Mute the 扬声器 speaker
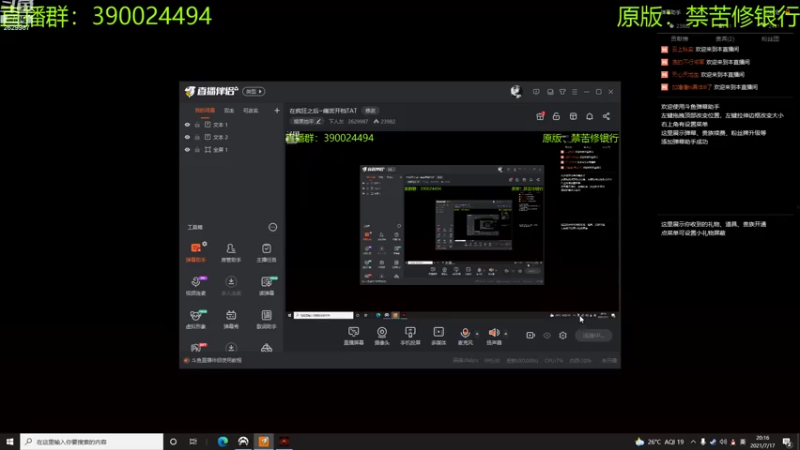The width and height of the screenshot is (800, 450). coord(494,336)
